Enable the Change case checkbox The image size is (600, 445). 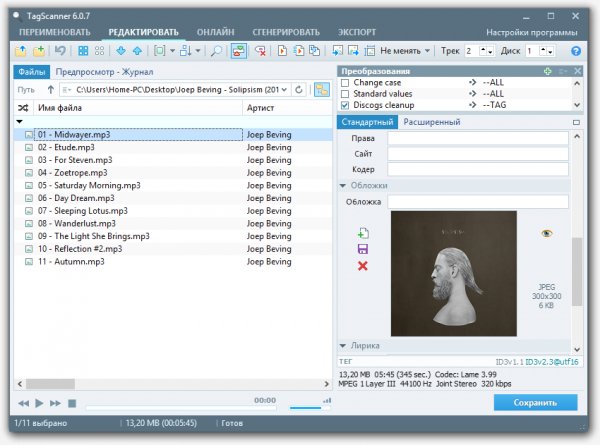(x=345, y=83)
